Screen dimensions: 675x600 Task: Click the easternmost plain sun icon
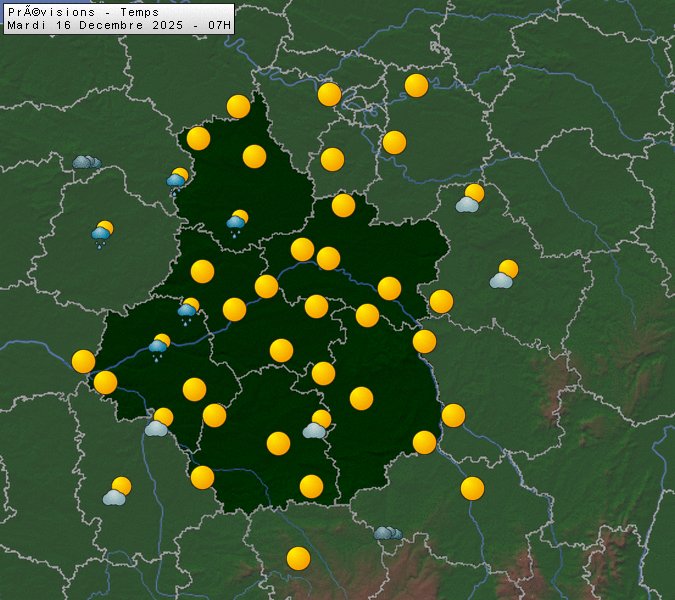coord(472,488)
